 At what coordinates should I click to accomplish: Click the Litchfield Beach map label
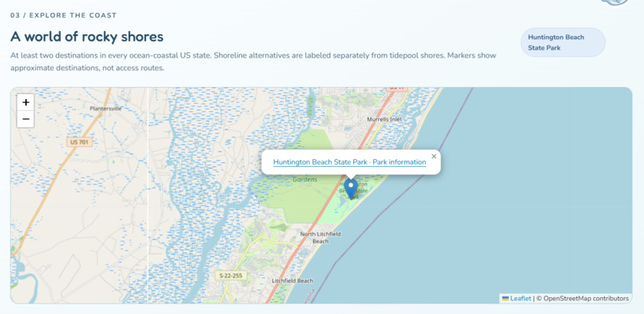pos(292,280)
